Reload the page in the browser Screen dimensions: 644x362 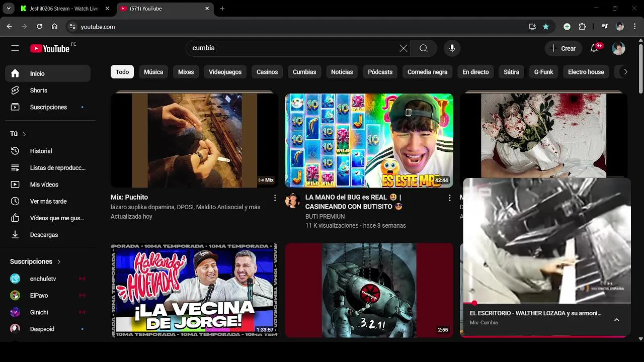[39, 27]
